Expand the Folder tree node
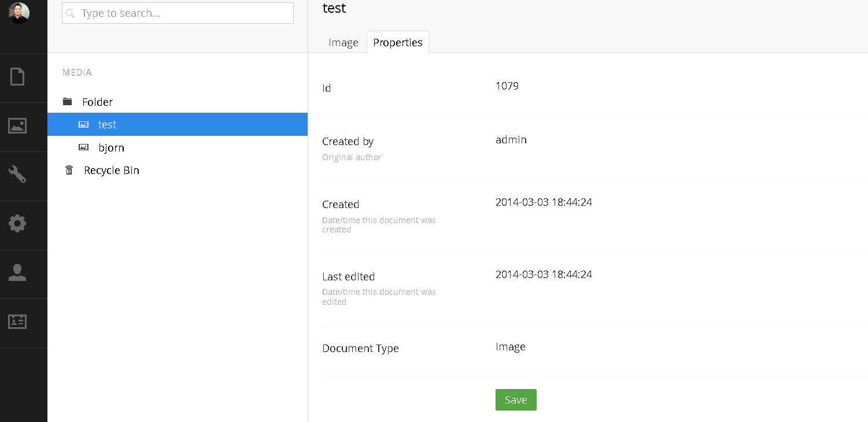The image size is (868, 422). click(x=97, y=102)
